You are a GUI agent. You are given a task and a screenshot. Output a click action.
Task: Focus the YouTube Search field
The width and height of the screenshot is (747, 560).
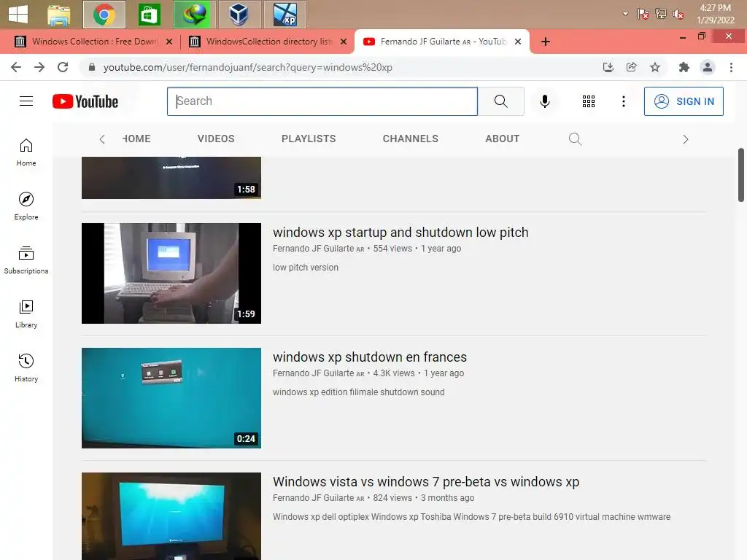pyautogui.click(x=322, y=101)
